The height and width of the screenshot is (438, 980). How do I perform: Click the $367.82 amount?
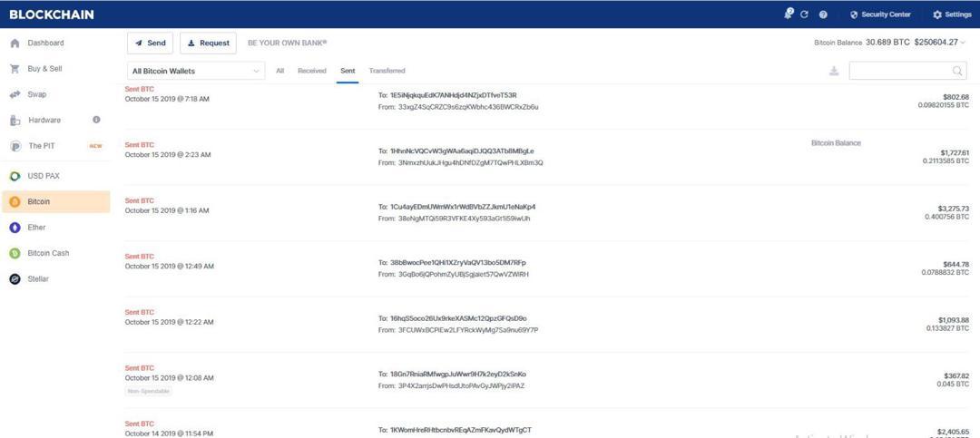click(957, 375)
